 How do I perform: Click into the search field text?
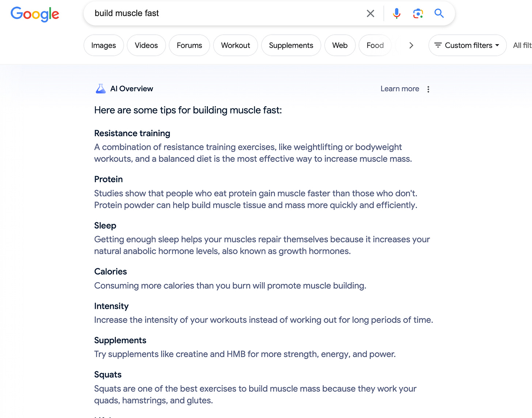click(127, 14)
